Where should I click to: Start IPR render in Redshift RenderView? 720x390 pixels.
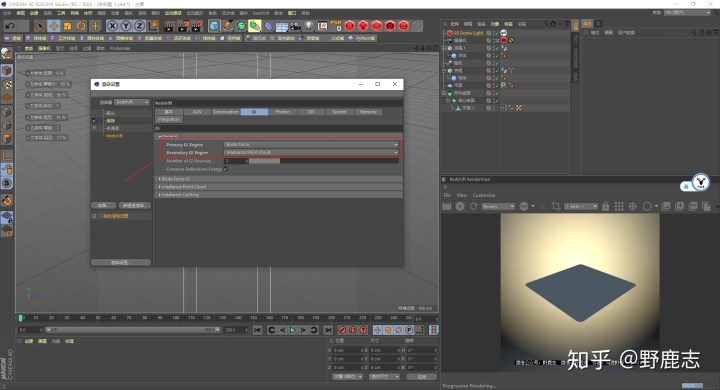pyautogui.click(x=460, y=207)
